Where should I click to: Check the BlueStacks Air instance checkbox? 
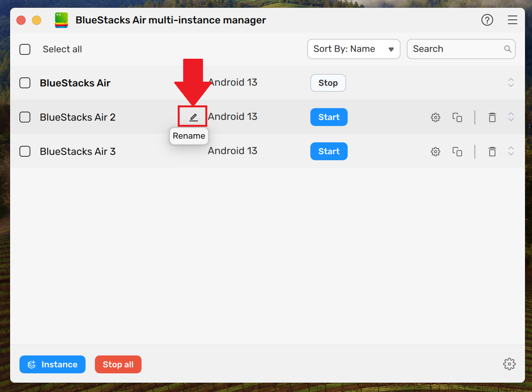[x=25, y=83]
